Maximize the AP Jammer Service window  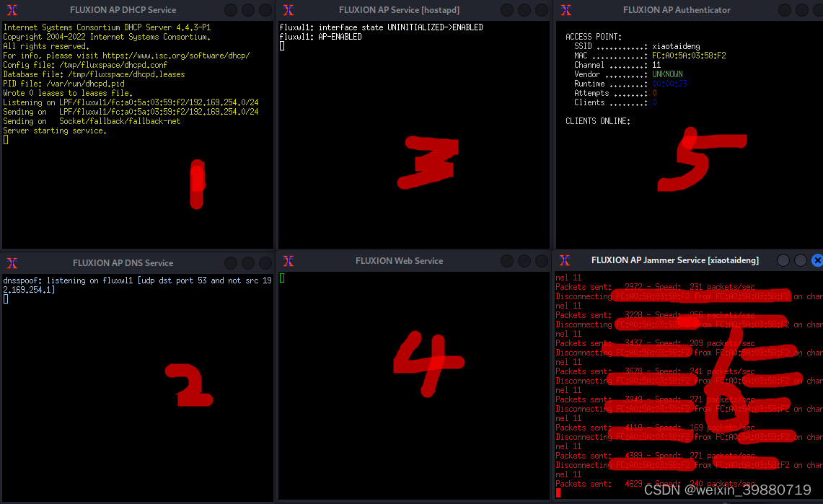801,260
